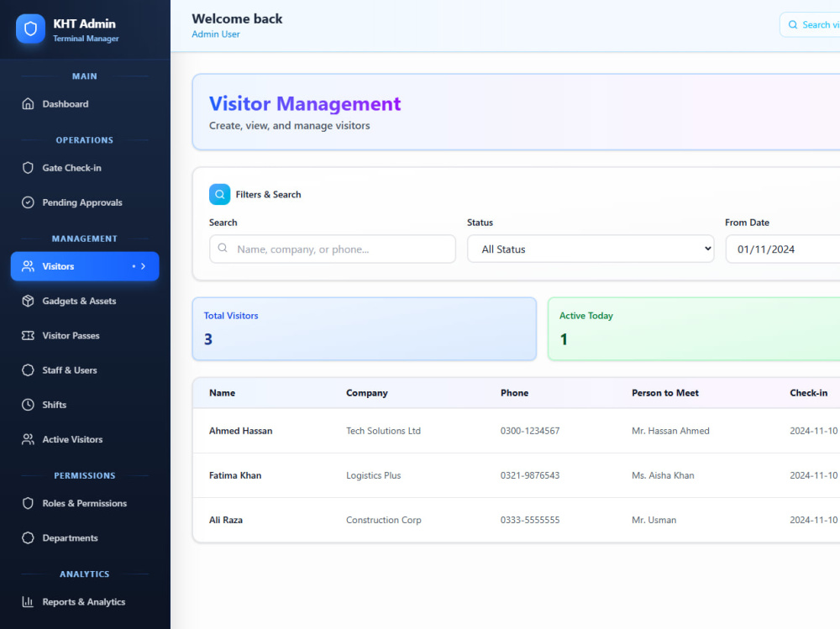Click the Visitor Management heading

pos(305,103)
